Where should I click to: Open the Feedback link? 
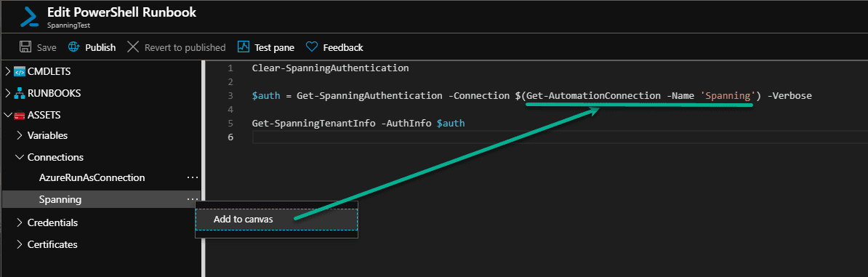(342, 48)
